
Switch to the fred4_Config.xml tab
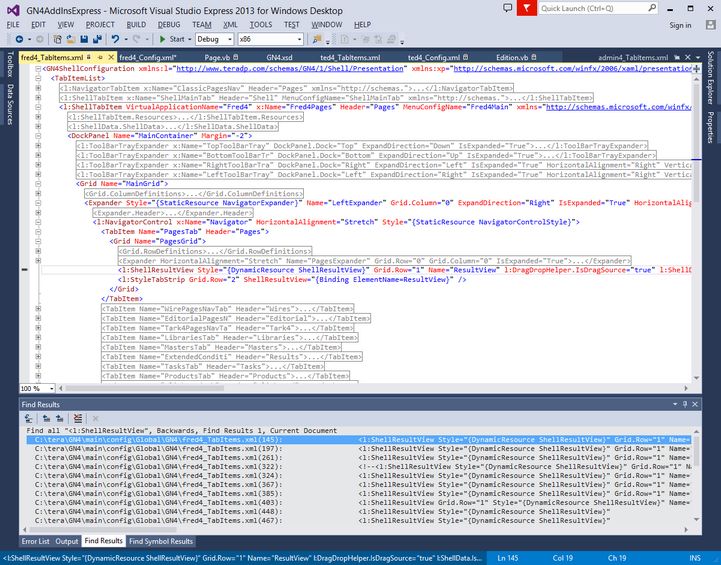(x=148, y=57)
